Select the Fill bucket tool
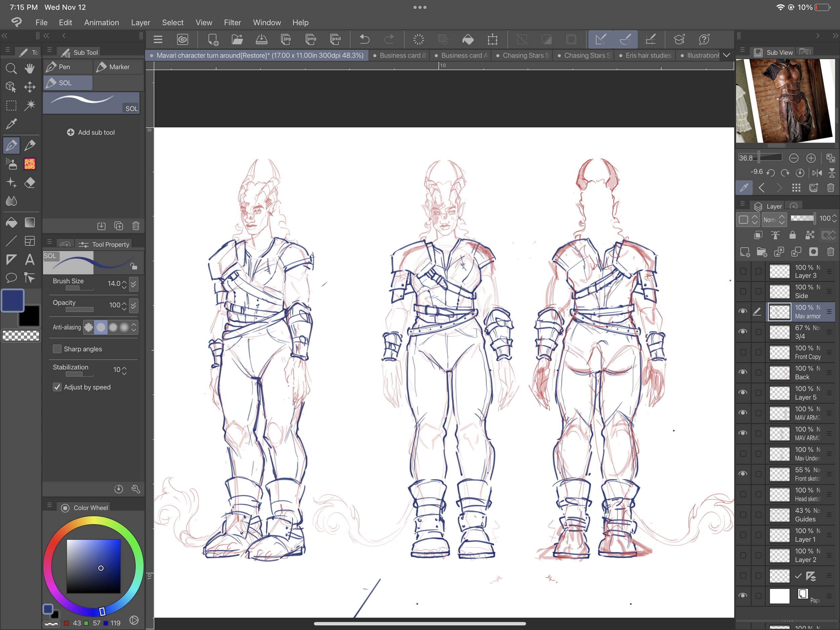 [x=11, y=222]
